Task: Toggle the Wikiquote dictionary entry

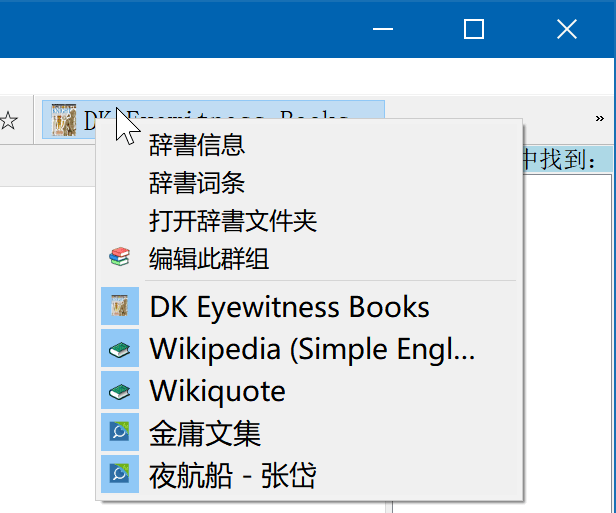Action: pyautogui.click(x=217, y=390)
